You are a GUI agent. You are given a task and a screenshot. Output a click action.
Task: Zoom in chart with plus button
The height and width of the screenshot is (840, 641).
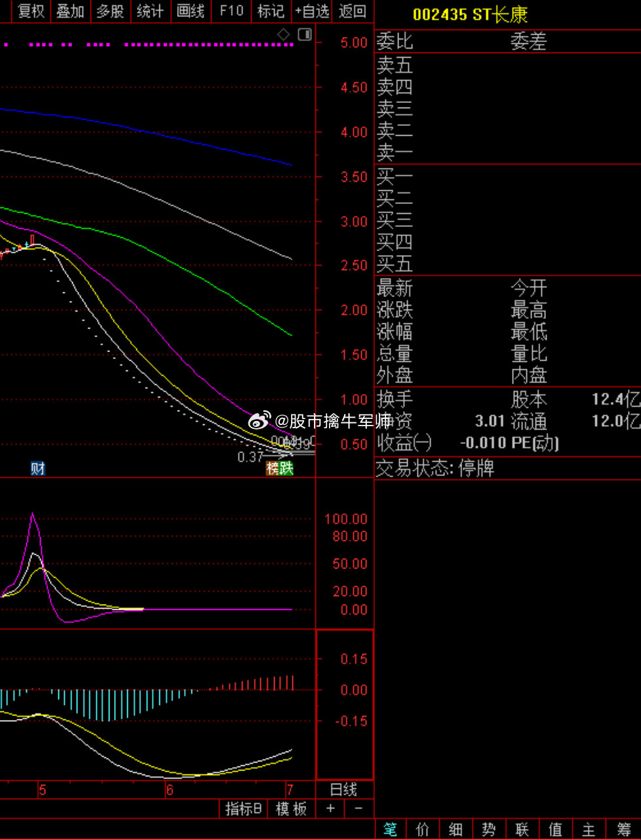click(x=330, y=809)
